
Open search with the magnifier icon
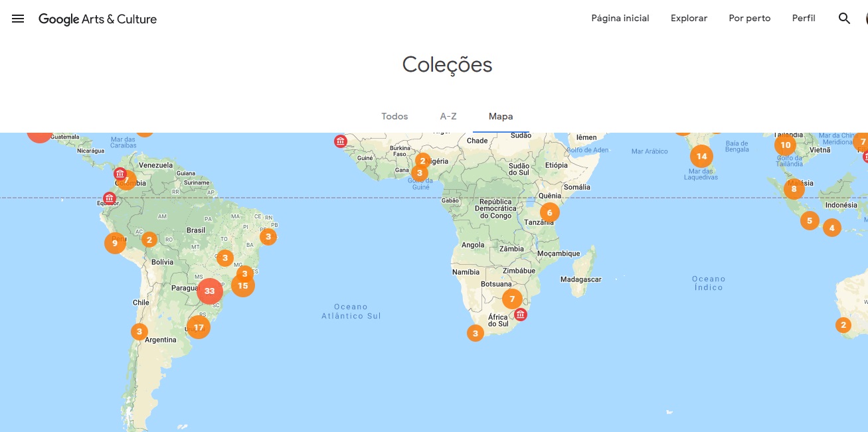[844, 19]
